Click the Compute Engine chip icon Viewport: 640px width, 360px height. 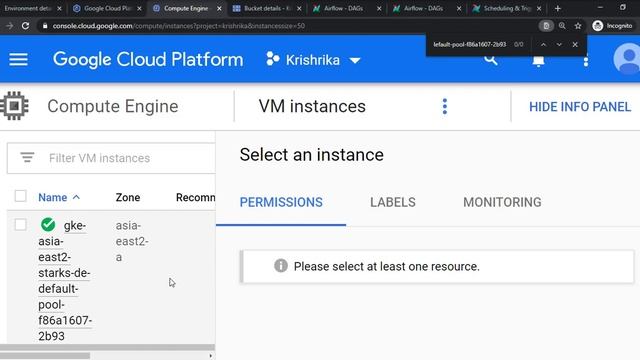(15, 106)
